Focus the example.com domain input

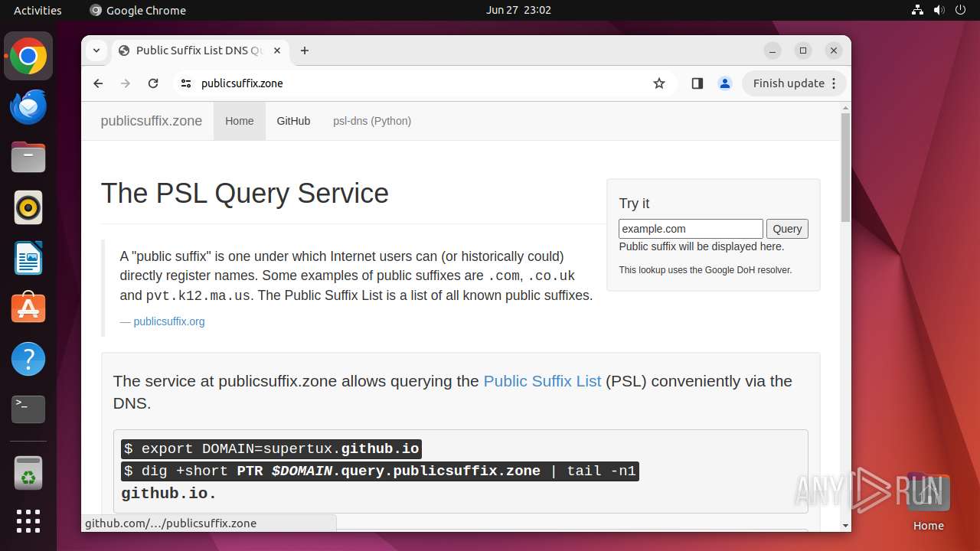click(x=691, y=229)
